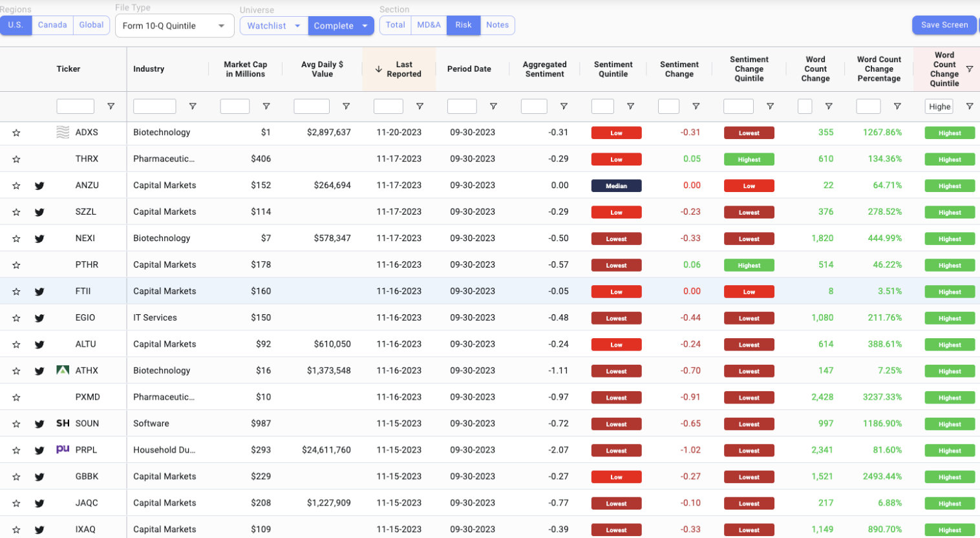The image size is (980, 538).
Task: Click the filter funnel in Word Count Change Quintile header
Action: coord(969,69)
